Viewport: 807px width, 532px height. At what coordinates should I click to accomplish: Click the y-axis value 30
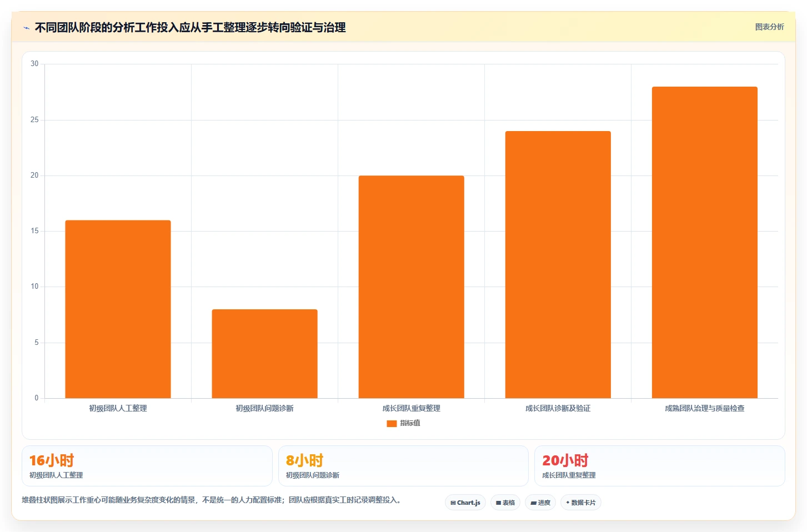[x=34, y=64]
